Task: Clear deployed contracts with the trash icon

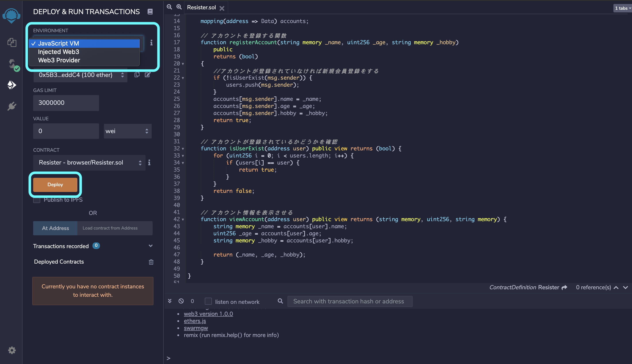Action: [x=151, y=262]
